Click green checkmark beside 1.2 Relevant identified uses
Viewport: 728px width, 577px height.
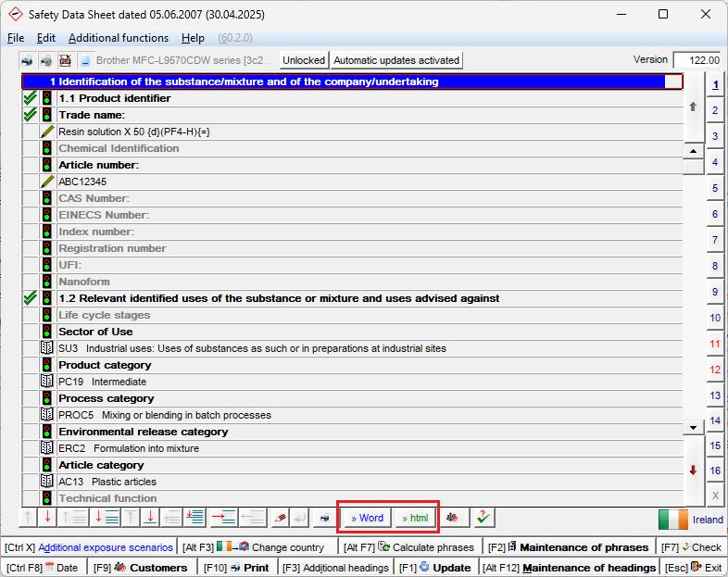point(31,298)
